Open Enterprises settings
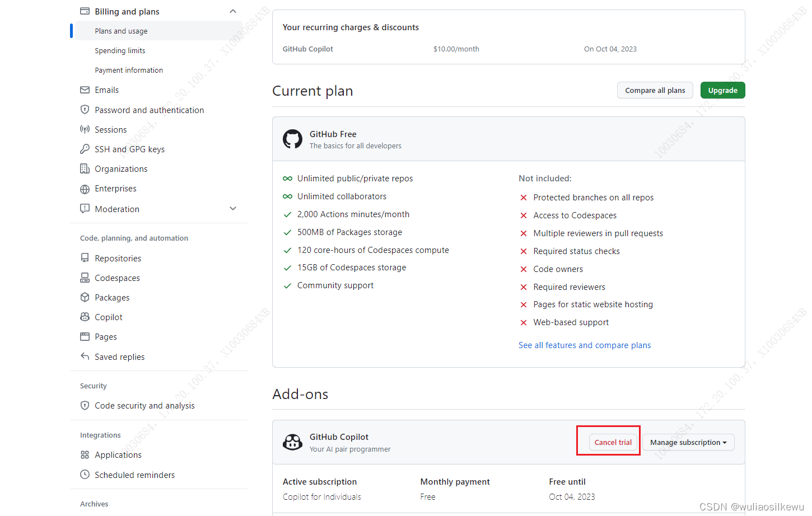 115,189
